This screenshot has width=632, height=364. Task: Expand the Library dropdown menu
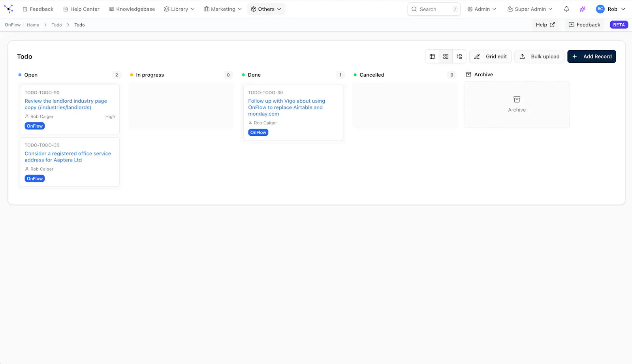coord(179,9)
